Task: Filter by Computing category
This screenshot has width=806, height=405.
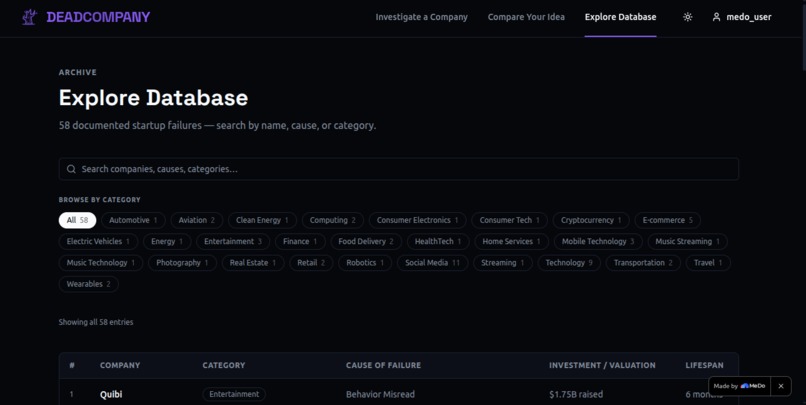Action: point(333,220)
